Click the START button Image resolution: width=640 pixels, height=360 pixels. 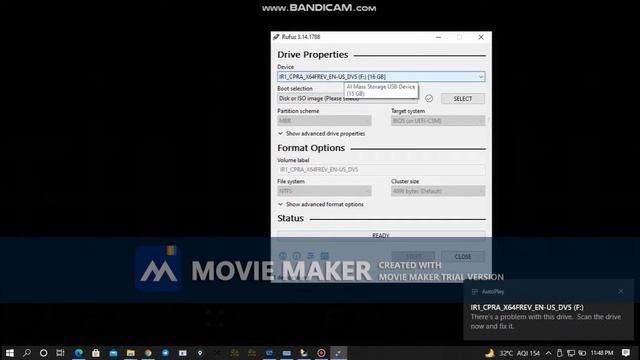coord(413,256)
